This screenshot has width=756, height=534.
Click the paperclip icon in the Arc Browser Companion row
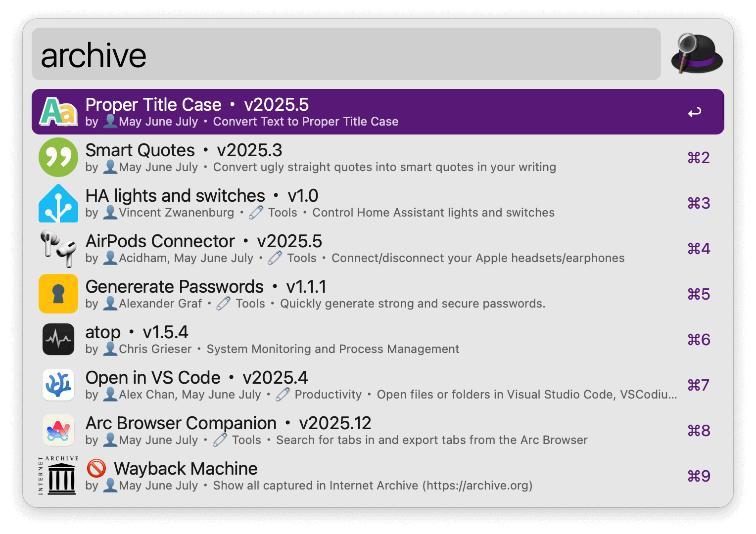220,440
